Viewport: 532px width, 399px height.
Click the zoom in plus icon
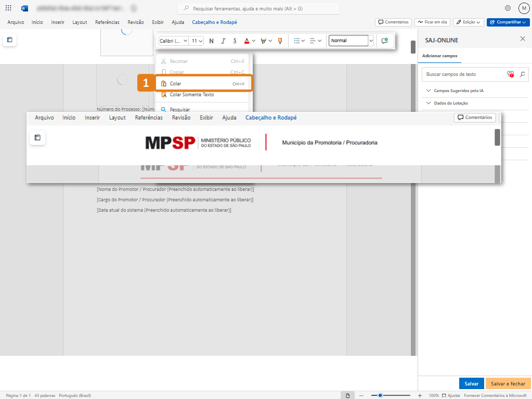[420, 395]
